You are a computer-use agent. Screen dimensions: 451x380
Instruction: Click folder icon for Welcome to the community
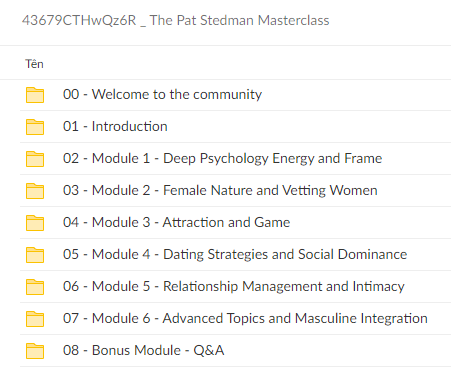click(35, 95)
